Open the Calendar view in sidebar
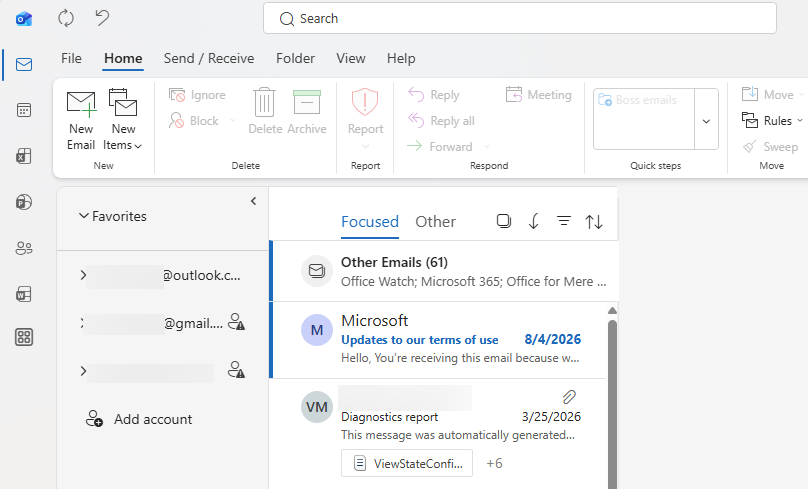The image size is (808, 489). click(x=24, y=110)
